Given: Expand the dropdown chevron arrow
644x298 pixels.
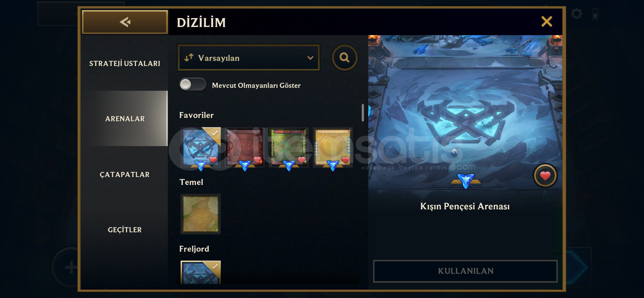Looking at the screenshot, I should [x=310, y=58].
